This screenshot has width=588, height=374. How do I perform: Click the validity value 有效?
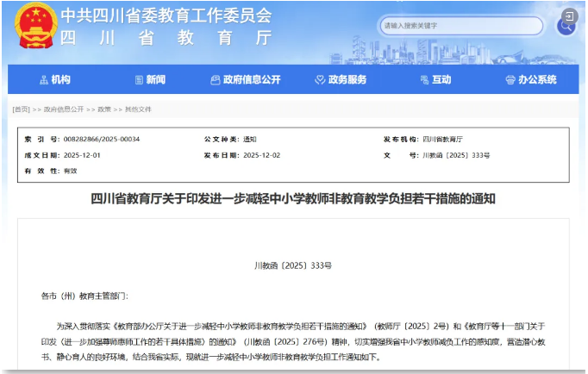point(71,171)
